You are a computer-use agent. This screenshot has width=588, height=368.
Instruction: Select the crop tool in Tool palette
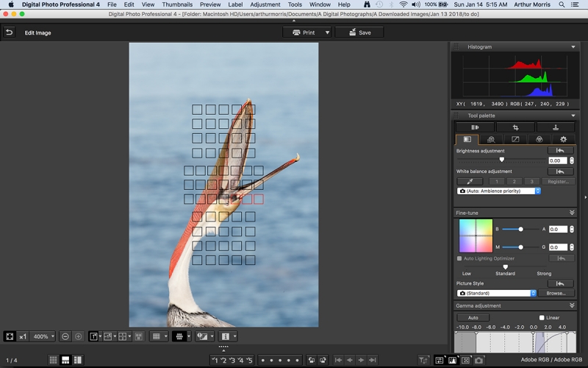(x=516, y=127)
